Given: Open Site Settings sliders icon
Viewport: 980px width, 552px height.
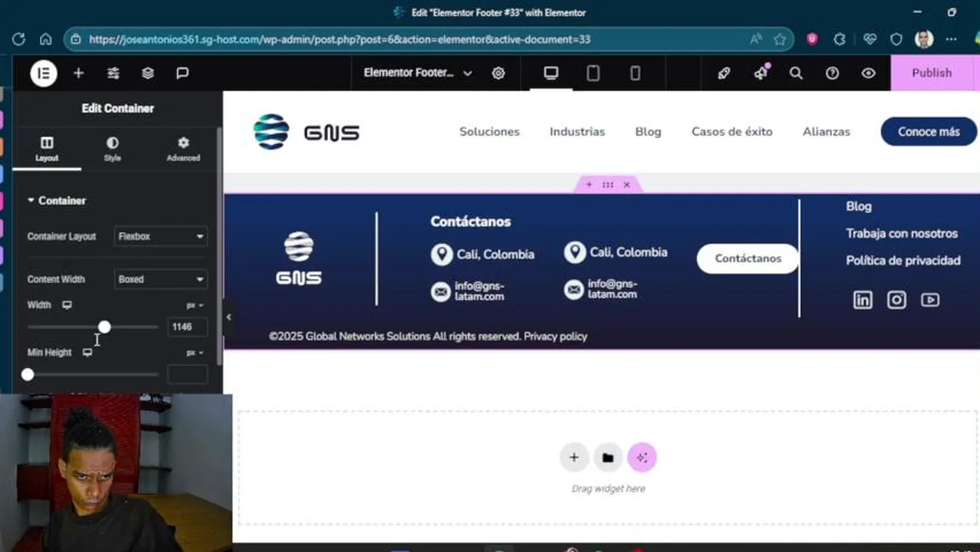Looking at the screenshot, I should (113, 73).
